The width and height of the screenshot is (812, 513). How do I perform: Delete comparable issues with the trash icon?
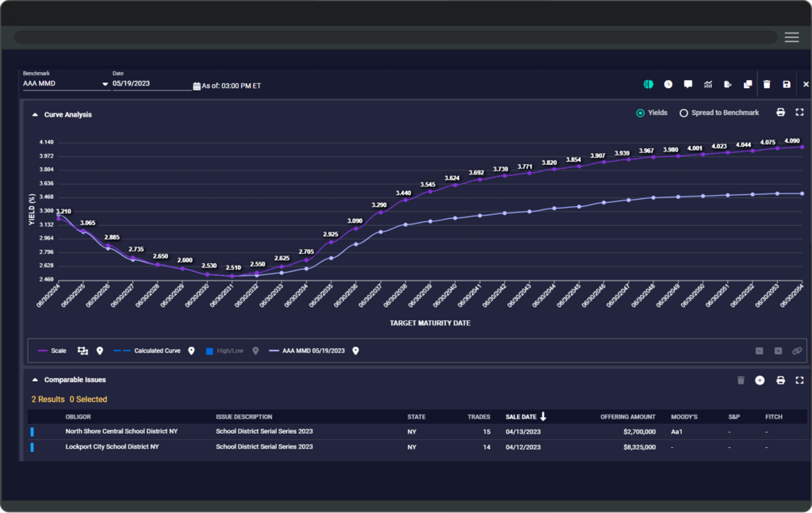(x=741, y=380)
